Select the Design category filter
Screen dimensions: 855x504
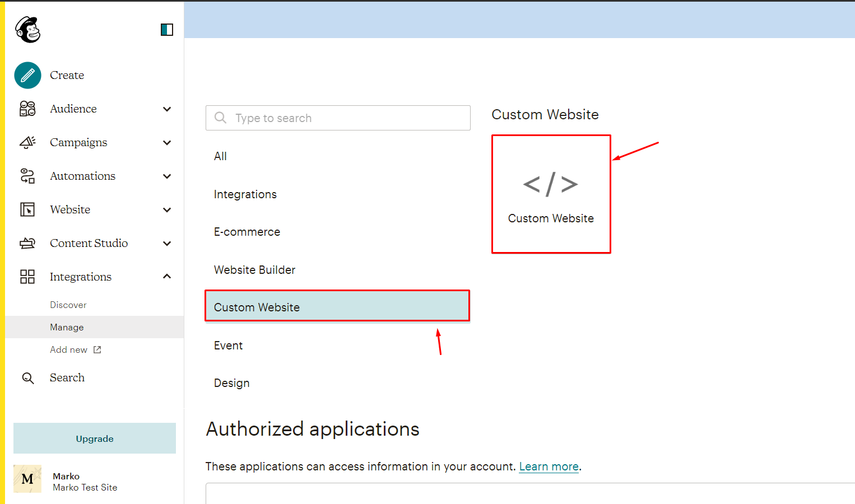(x=231, y=383)
